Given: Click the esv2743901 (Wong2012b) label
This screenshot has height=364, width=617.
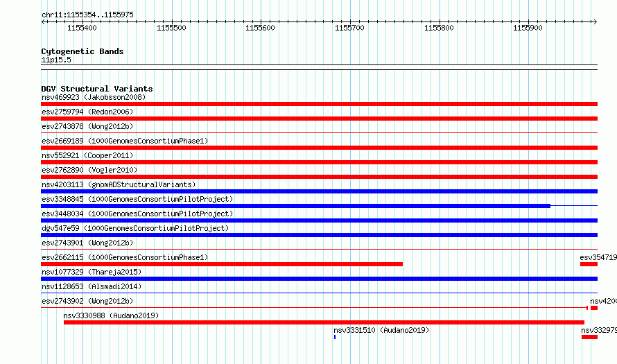Looking at the screenshot, I should pyautogui.click(x=87, y=243).
